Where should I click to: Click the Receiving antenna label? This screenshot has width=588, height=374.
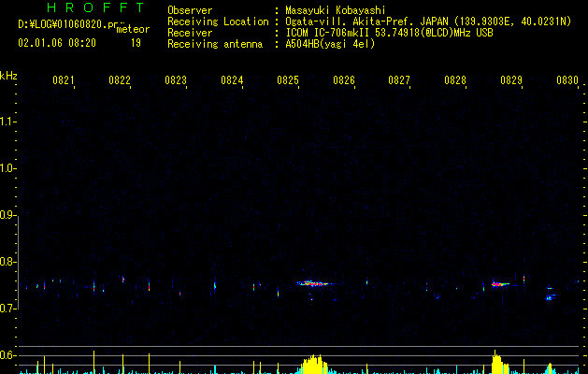(x=215, y=44)
